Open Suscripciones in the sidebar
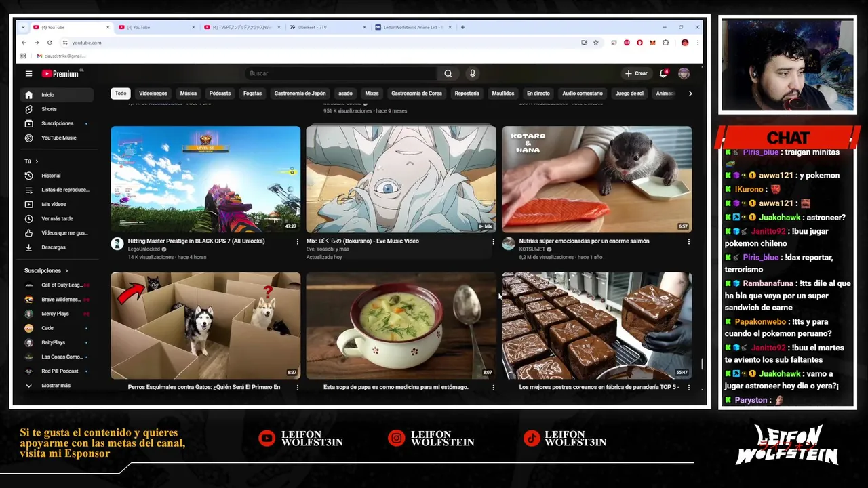 click(57, 123)
